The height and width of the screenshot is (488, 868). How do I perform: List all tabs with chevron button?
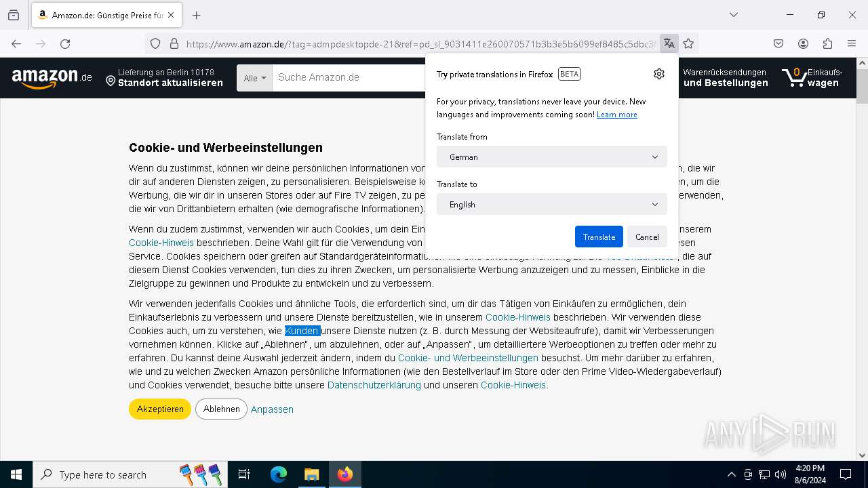(x=733, y=15)
